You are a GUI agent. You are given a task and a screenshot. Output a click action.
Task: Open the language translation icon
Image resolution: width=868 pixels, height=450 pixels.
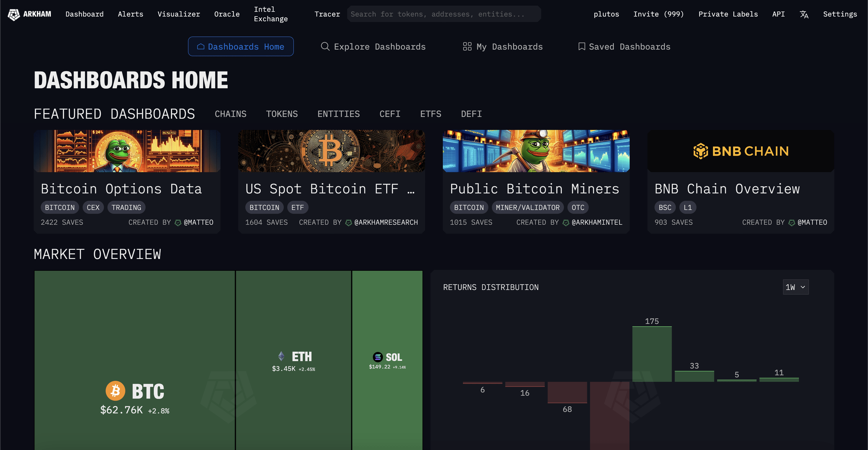(804, 14)
